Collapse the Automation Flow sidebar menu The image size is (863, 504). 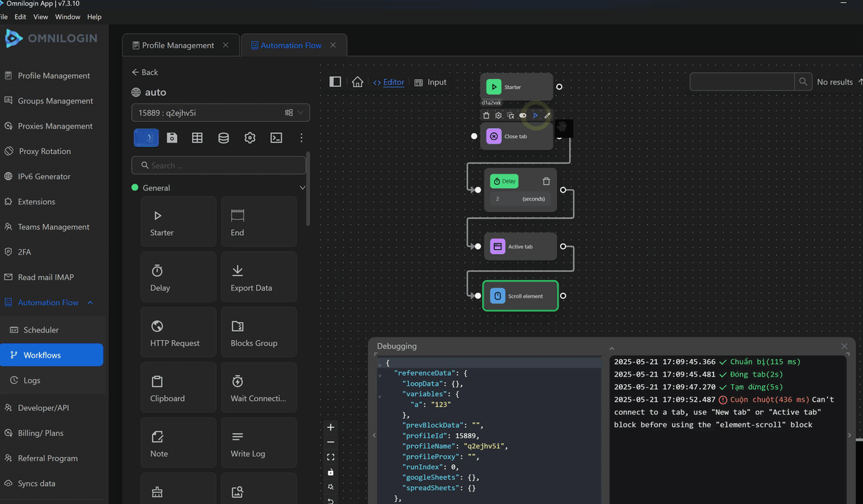[90, 302]
